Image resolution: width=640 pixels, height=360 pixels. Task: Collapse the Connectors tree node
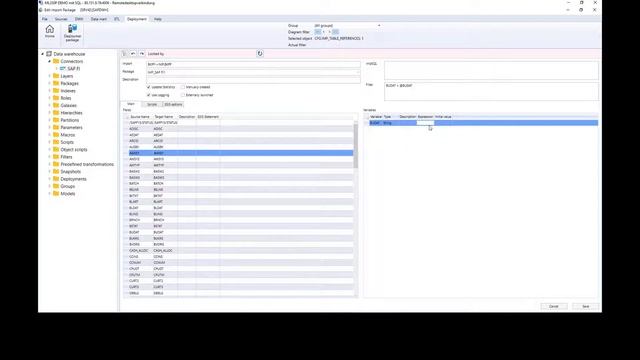50,61
